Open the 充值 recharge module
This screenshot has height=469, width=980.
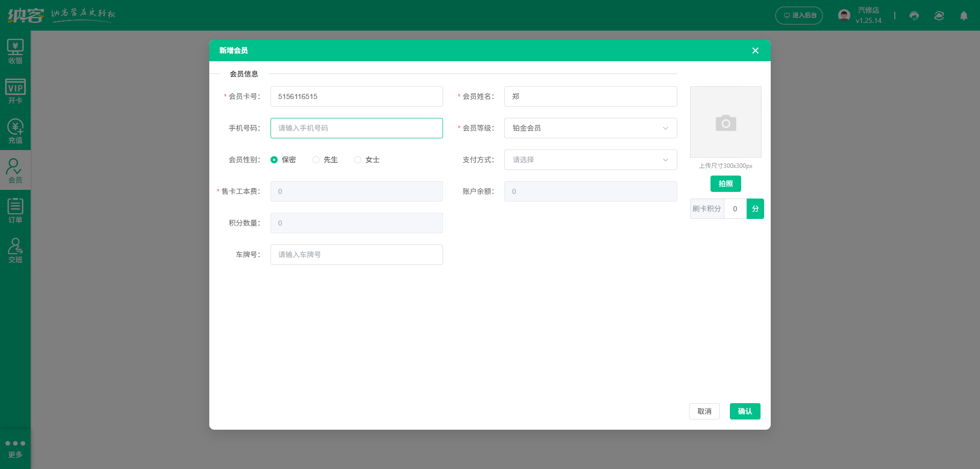pyautogui.click(x=15, y=131)
